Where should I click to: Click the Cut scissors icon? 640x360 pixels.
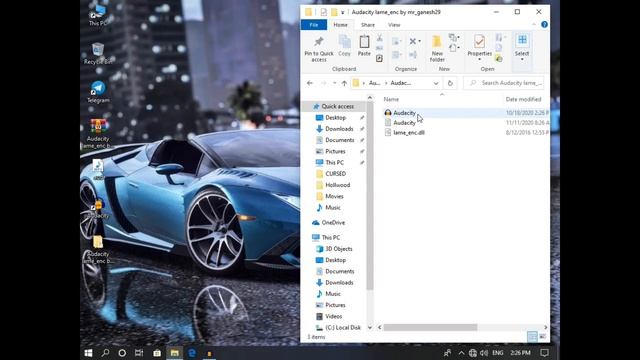tap(380, 38)
